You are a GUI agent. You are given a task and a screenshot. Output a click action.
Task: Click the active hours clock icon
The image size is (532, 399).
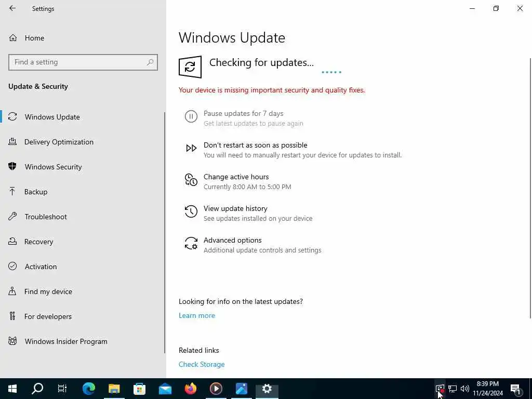pos(191,180)
